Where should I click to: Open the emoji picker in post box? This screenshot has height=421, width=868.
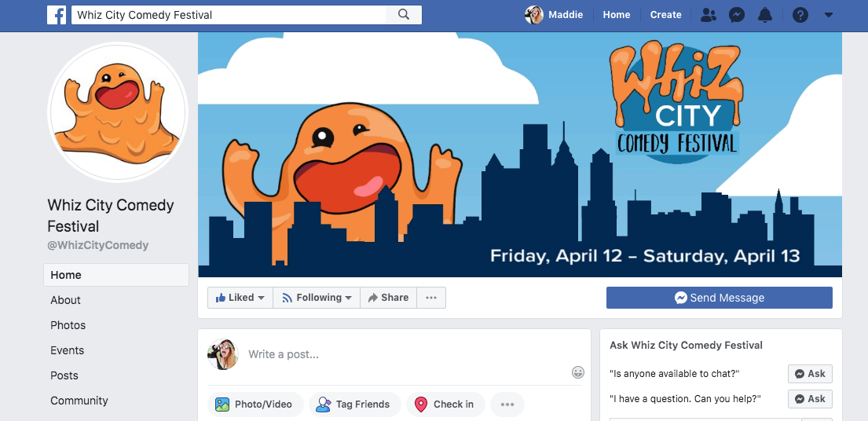578,372
